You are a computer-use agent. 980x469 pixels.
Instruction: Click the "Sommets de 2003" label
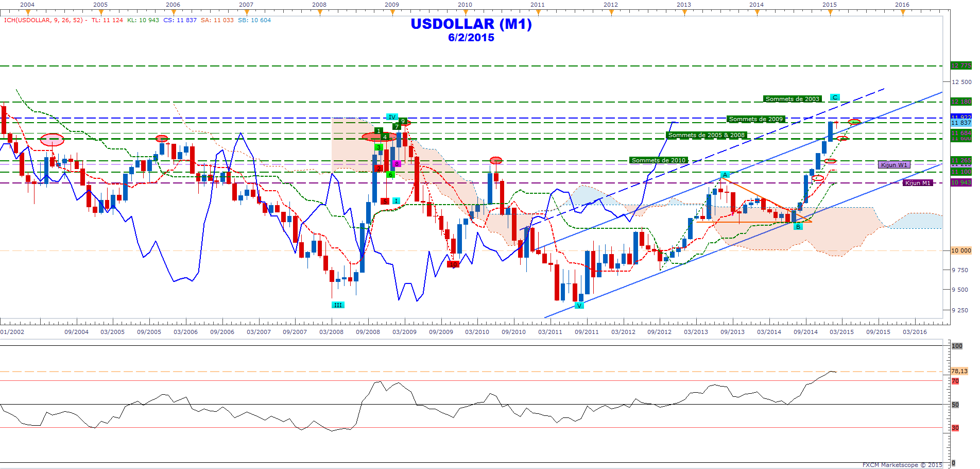pyautogui.click(x=792, y=99)
